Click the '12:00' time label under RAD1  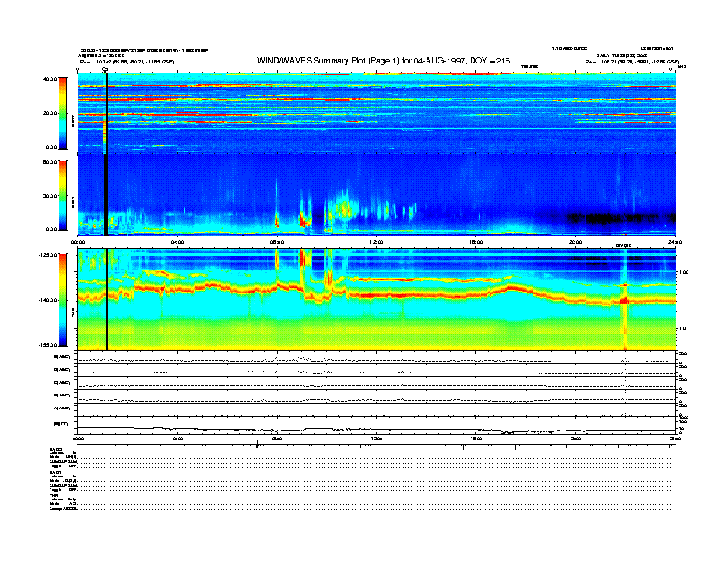point(377,242)
